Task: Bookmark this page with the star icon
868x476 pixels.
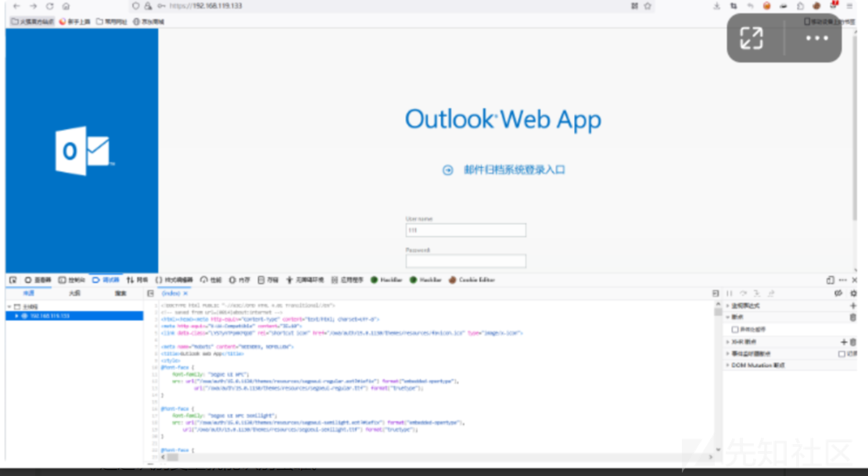Action: tap(647, 6)
